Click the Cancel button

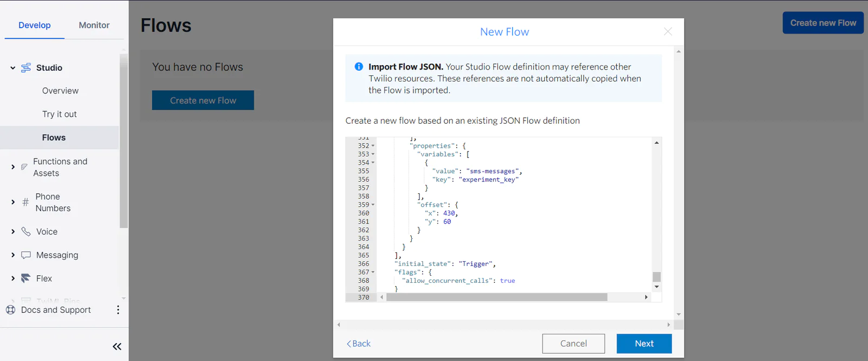573,344
